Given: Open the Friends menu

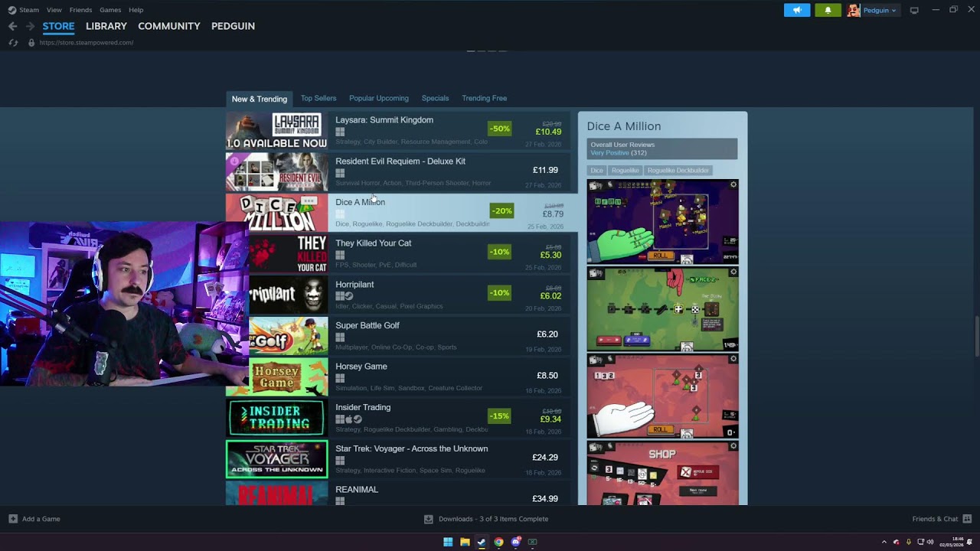Looking at the screenshot, I should [80, 10].
